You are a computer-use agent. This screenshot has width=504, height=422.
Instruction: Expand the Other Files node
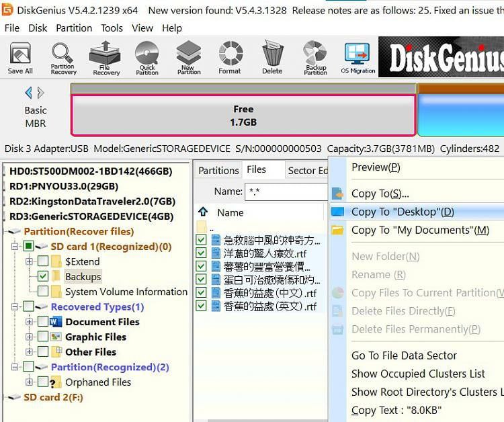[29, 351]
